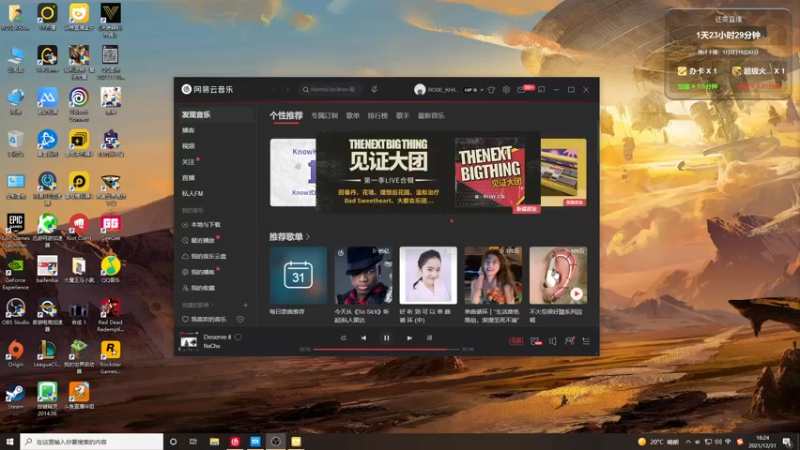Open the 最新音乐 tab
Image resolution: width=800 pixels, height=450 pixels.
click(x=431, y=116)
